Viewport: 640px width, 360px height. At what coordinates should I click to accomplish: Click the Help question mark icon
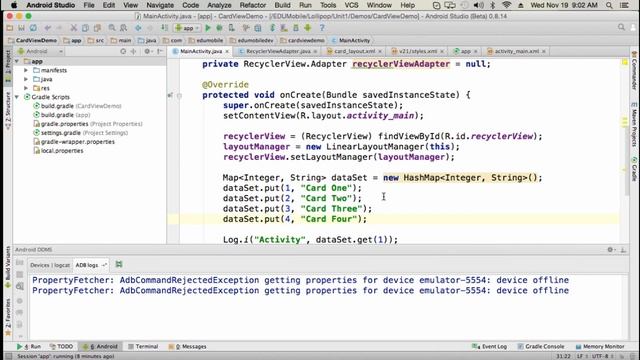tap(322, 28)
